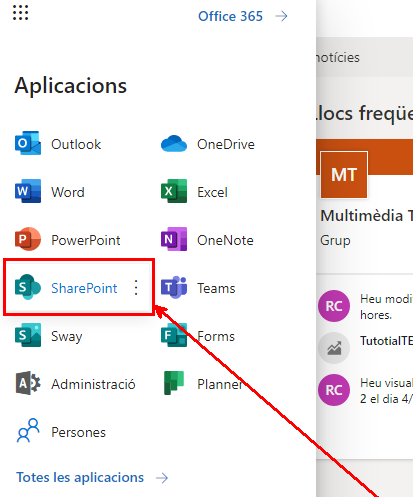Viewport: 413px width, 497px height.
Task: Launch Excel via its icon
Action: click(174, 191)
